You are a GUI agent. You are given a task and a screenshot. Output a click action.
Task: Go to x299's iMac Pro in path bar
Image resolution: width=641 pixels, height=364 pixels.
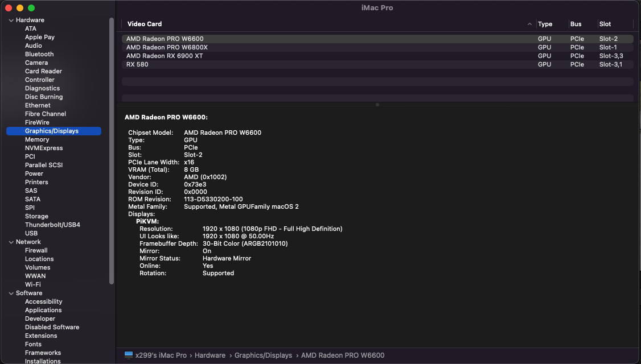pos(161,355)
